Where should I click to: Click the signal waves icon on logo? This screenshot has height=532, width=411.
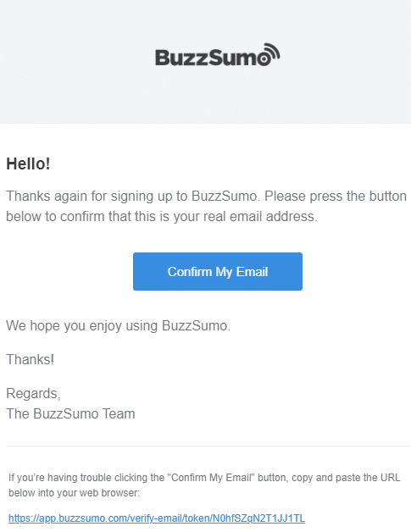[x=272, y=51]
